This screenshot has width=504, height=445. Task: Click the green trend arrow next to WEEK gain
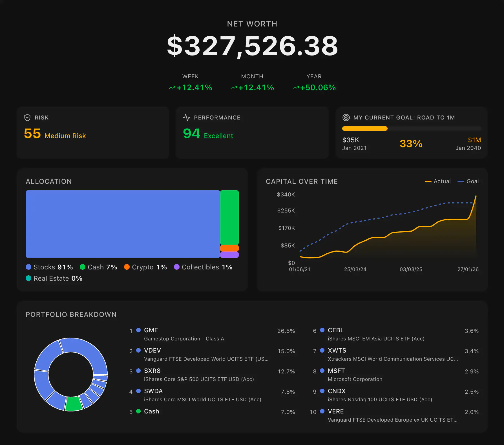172,88
